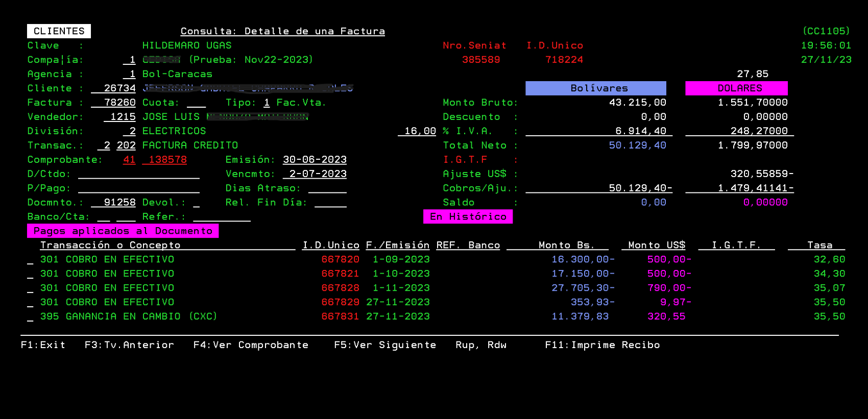Click the Rel. Fin Día input field
This screenshot has height=419, width=868.
(330, 203)
